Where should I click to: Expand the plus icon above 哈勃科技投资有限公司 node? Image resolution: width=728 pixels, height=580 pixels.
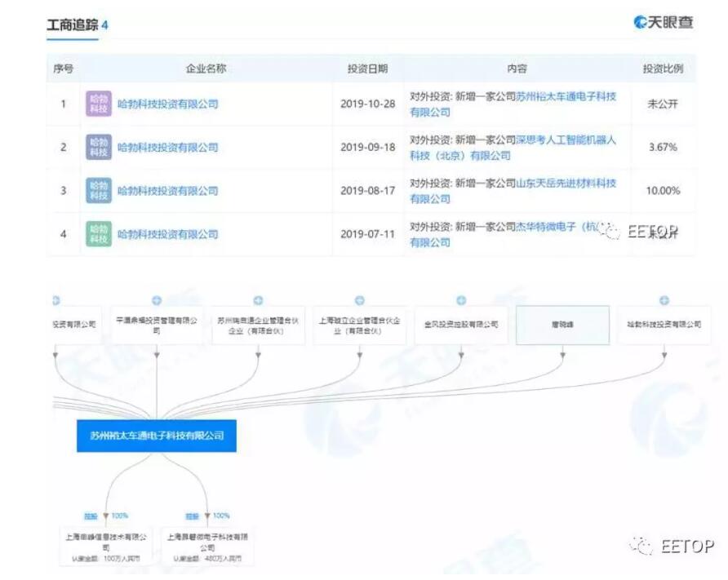664,301
